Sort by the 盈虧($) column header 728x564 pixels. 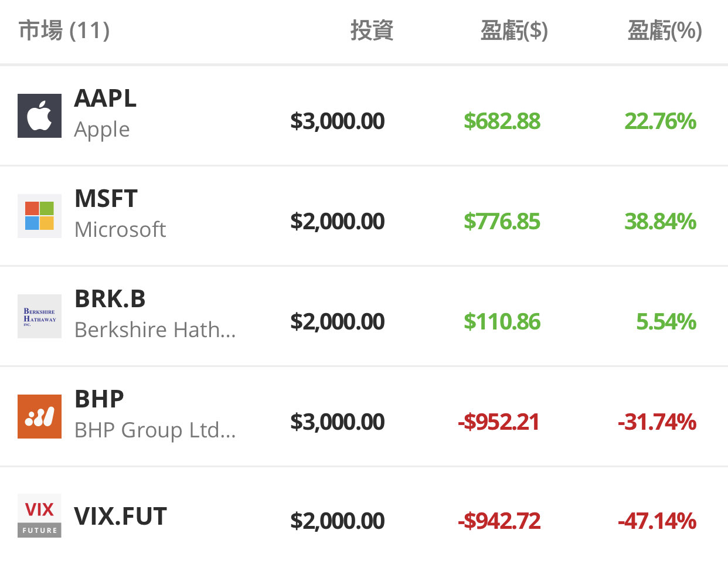pos(514,30)
